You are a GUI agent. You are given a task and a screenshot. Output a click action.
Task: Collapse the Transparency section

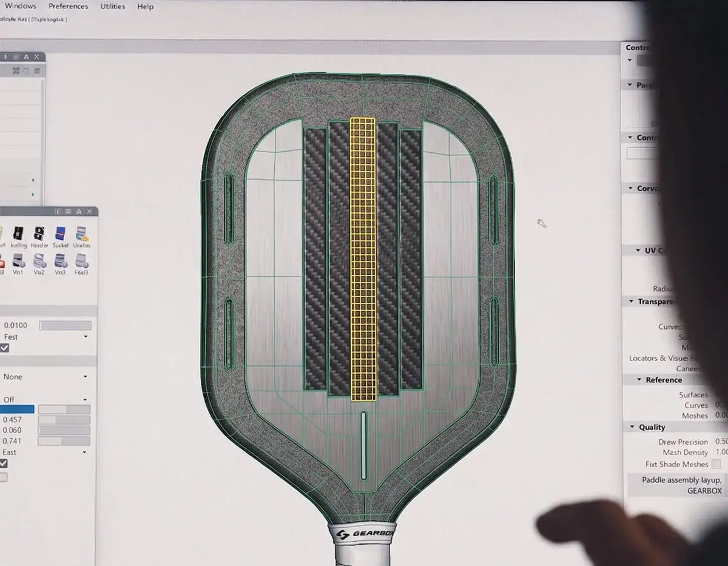[630, 302]
